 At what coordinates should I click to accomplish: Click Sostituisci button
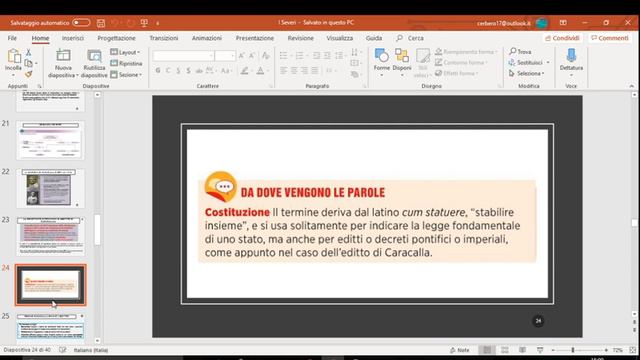point(526,62)
